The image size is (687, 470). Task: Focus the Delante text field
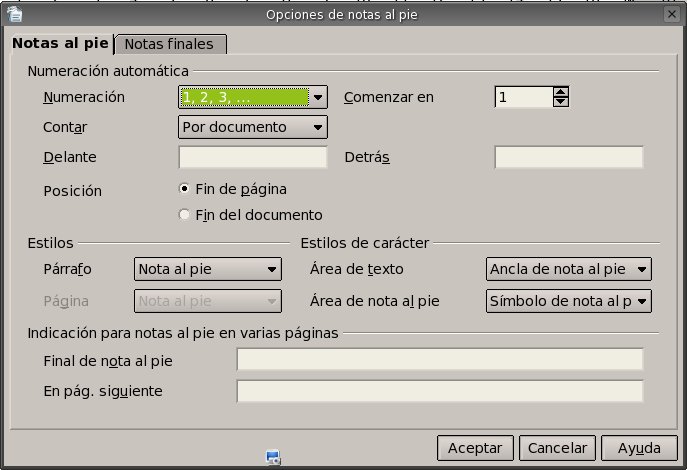[253, 157]
